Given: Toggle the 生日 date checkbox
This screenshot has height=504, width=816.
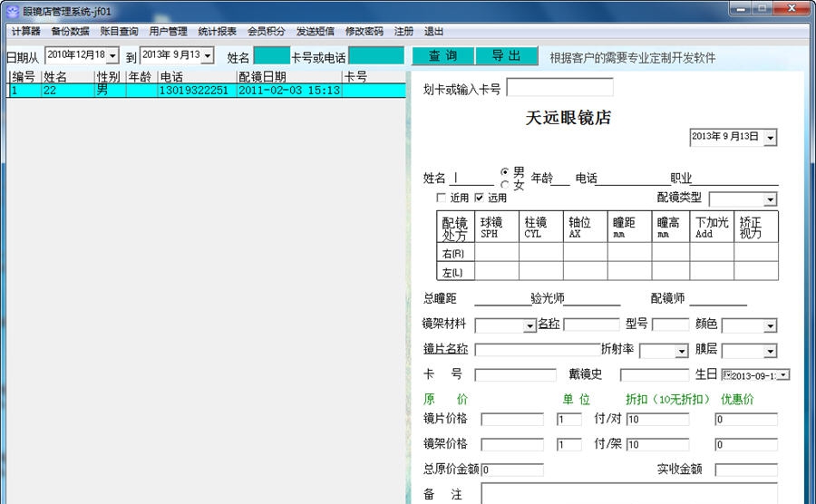Looking at the screenshot, I should coord(727,375).
